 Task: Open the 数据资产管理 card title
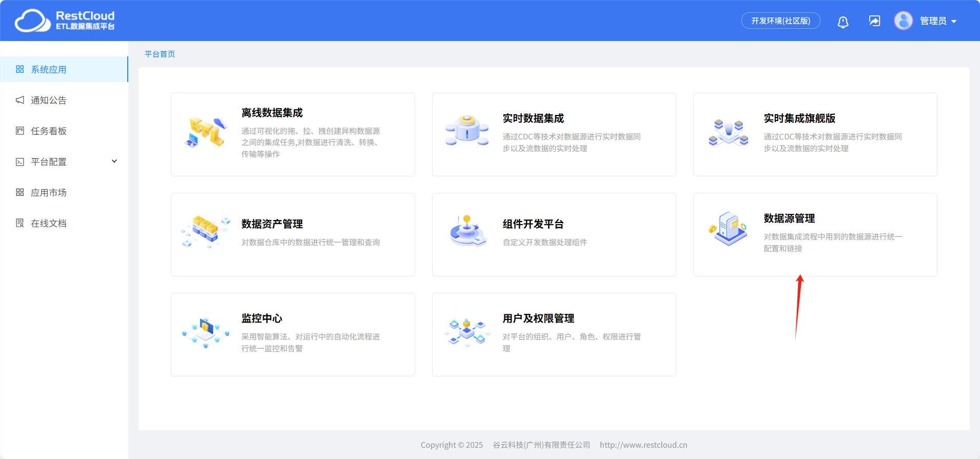(272, 224)
